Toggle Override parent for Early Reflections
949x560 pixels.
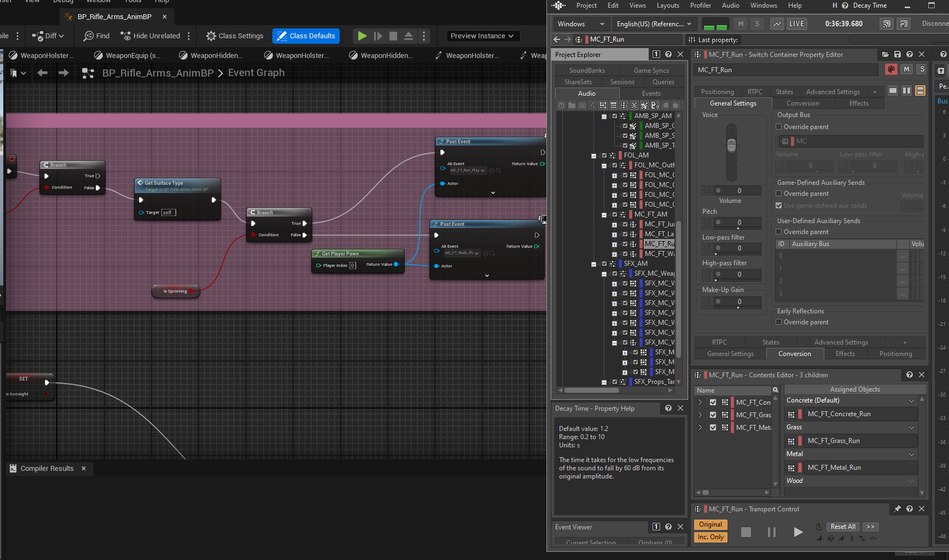[779, 322]
